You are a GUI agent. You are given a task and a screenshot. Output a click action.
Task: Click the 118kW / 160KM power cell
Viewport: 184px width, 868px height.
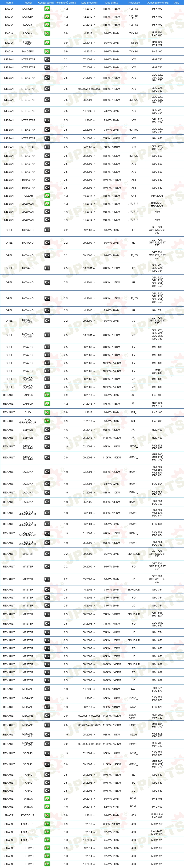pos(112,438)
